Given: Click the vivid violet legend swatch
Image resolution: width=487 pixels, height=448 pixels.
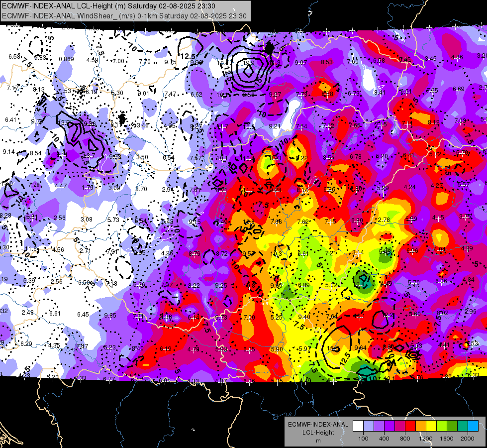Looking at the screenshot, I should pos(389,426).
